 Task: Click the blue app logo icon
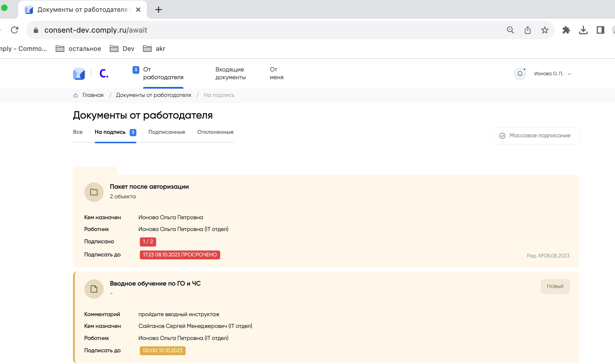[79, 74]
